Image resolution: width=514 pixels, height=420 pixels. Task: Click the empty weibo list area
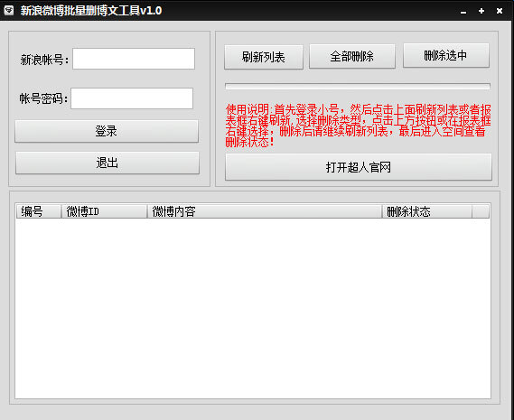click(253, 308)
